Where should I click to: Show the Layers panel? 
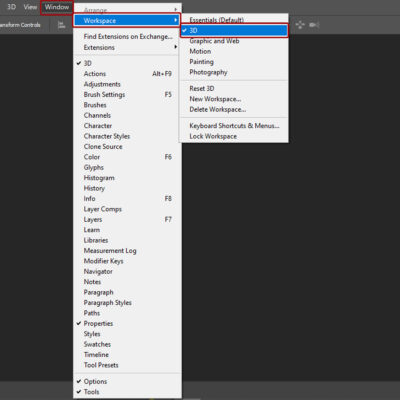coord(127,219)
